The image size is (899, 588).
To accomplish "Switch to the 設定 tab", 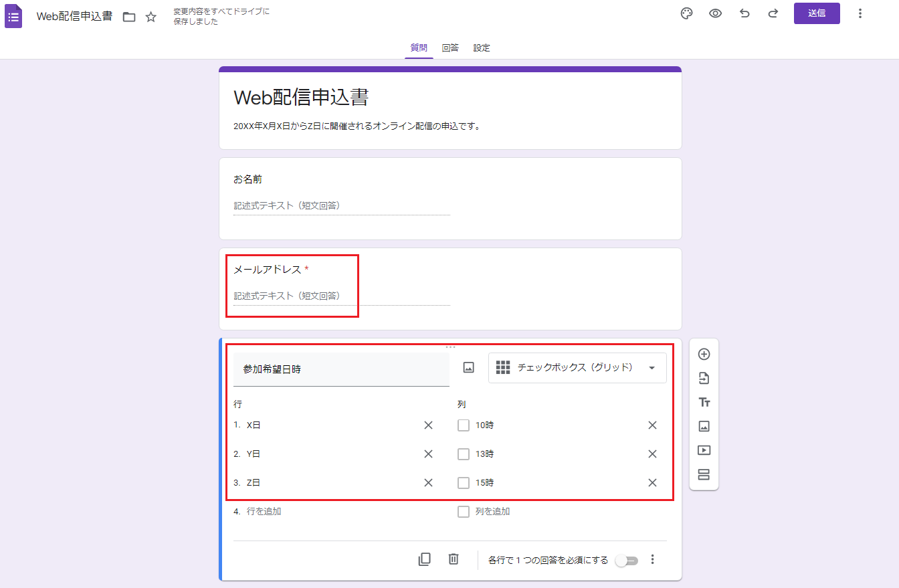I will 482,48.
